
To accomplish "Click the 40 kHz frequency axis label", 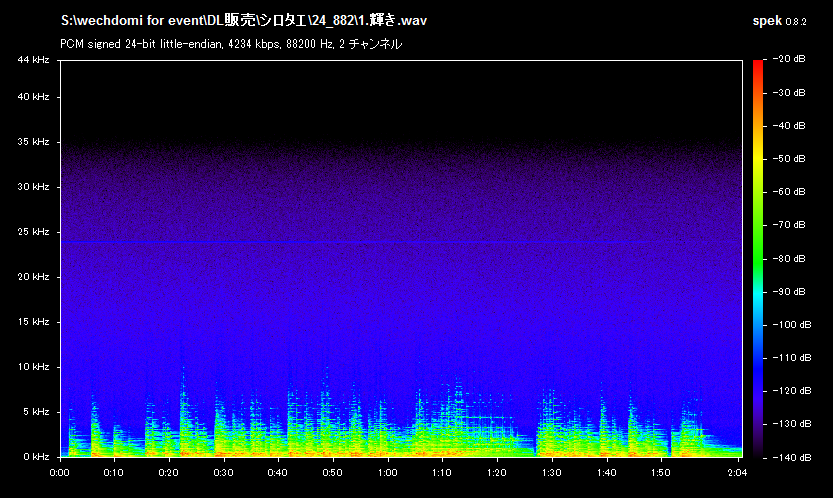I will (33, 97).
